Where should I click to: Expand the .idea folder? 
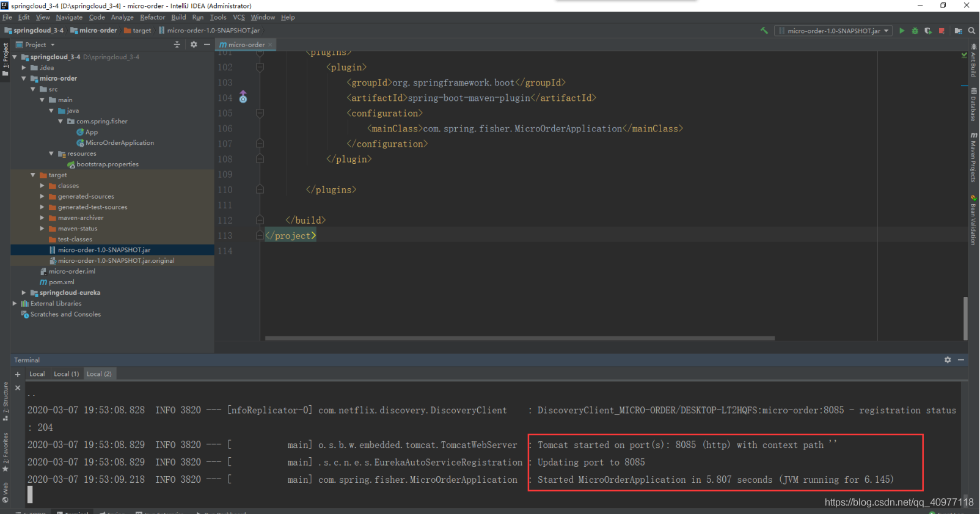pos(24,68)
